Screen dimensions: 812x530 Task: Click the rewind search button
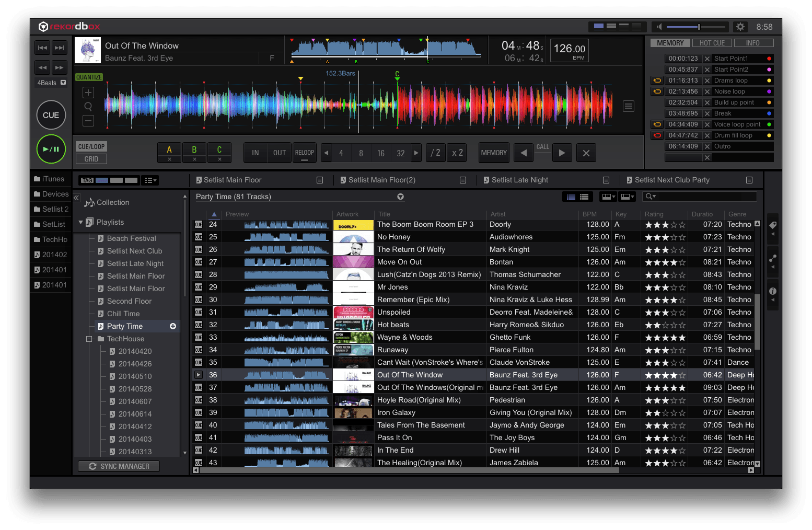(42, 67)
